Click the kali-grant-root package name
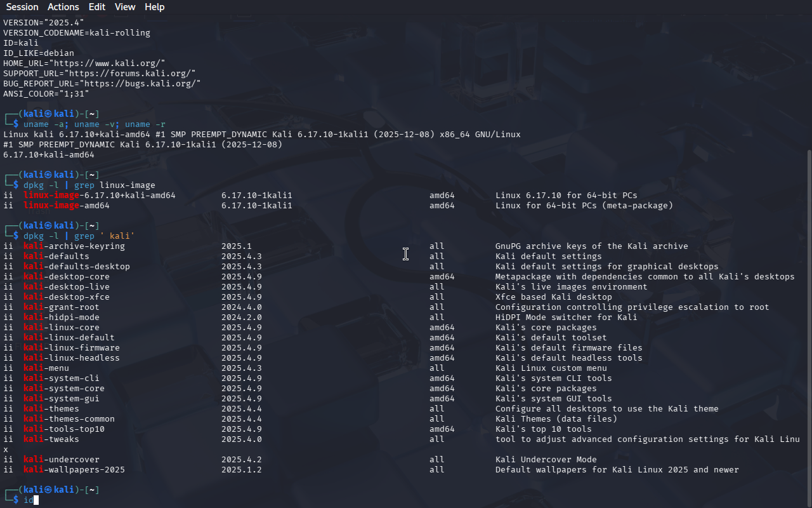 (62, 307)
